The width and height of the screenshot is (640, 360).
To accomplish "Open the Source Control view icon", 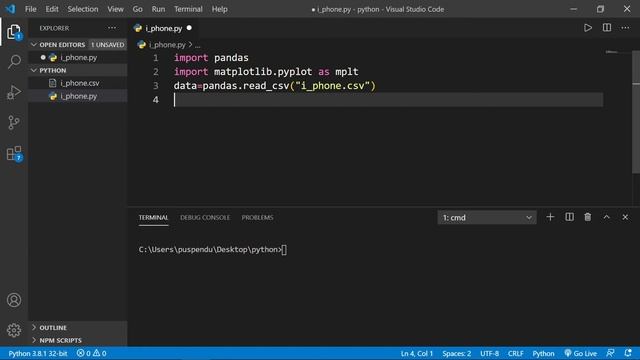I will pos(14,122).
